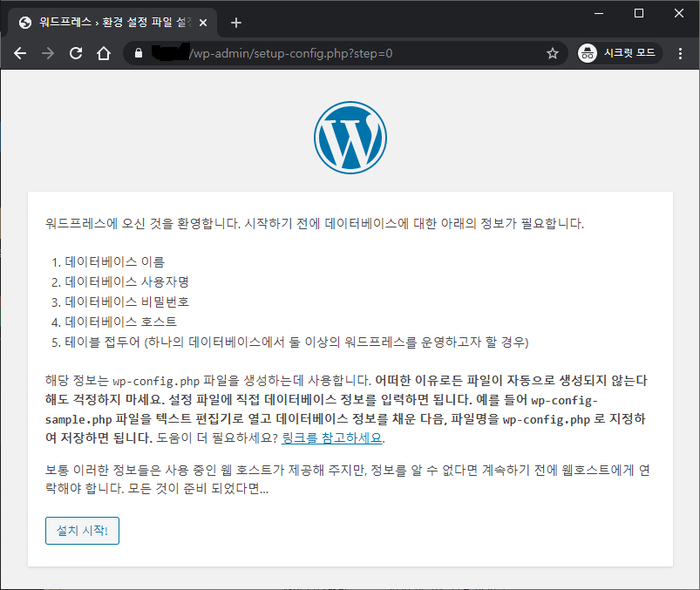Focus the address bar showing setup-config.php

pyautogui.click(x=349, y=53)
